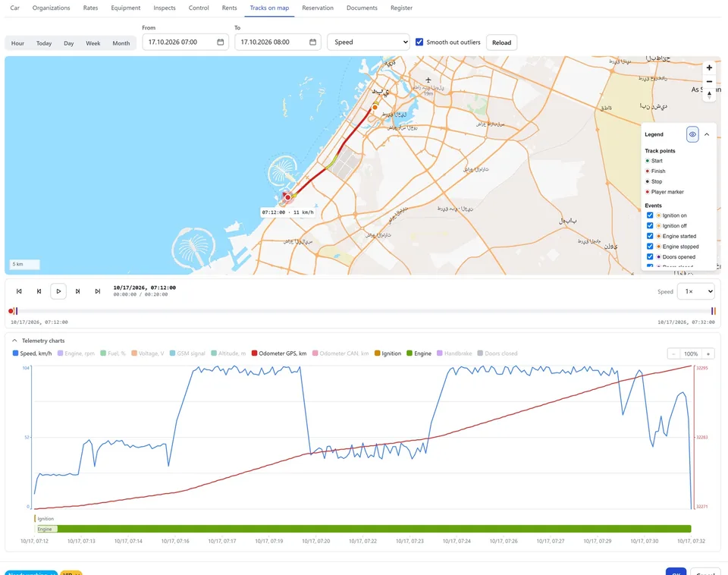Toggle Handbrake chart series
The width and height of the screenshot is (728, 575).
[454, 353]
